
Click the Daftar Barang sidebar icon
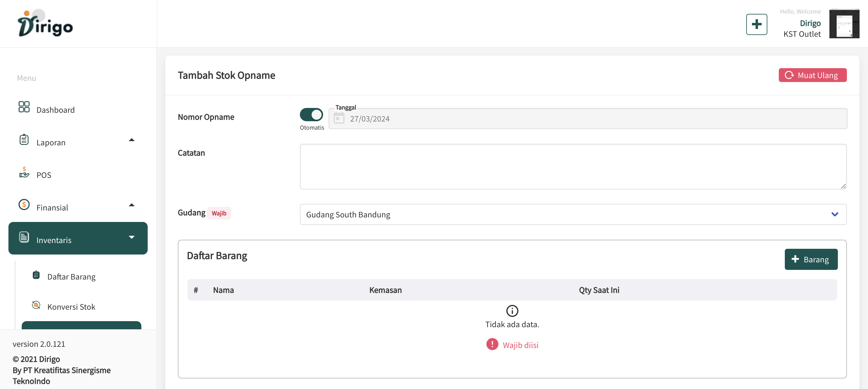(x=36, y=275)
